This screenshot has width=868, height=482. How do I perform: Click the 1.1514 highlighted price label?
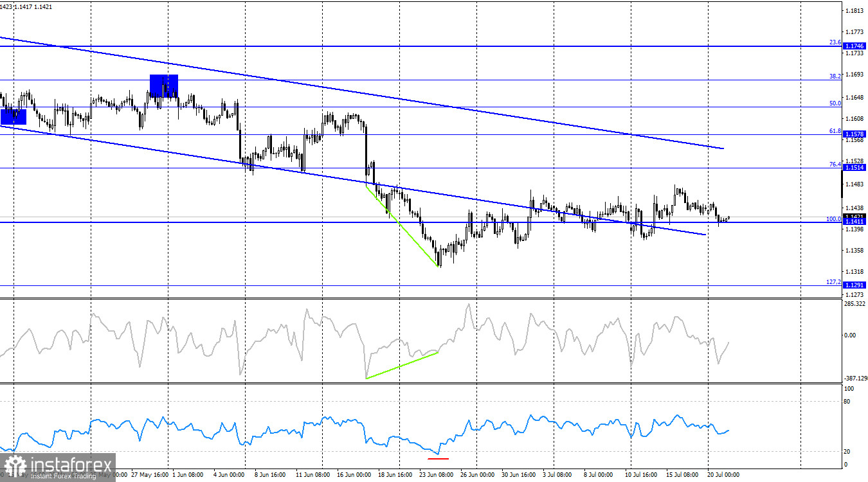tap(854, 168)
